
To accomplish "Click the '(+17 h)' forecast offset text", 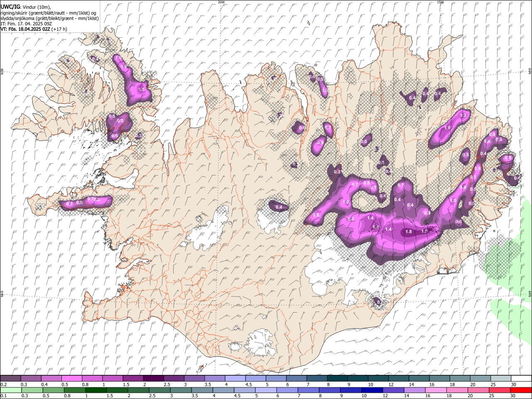I will [60, 29].
